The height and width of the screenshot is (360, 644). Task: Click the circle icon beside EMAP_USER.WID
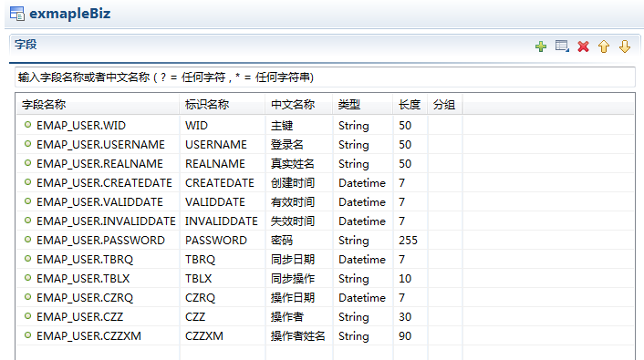click(27, 125)
